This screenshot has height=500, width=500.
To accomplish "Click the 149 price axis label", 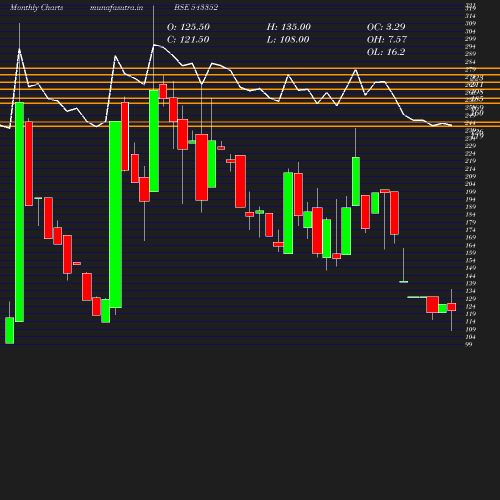I will click(470, 268).
